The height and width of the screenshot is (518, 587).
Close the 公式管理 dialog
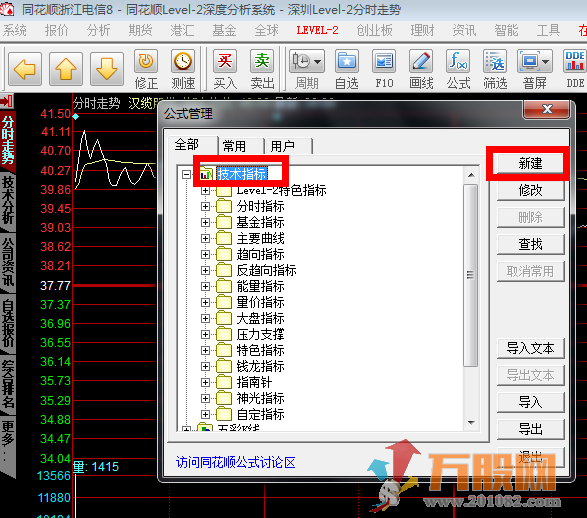(x=547, y=109)
